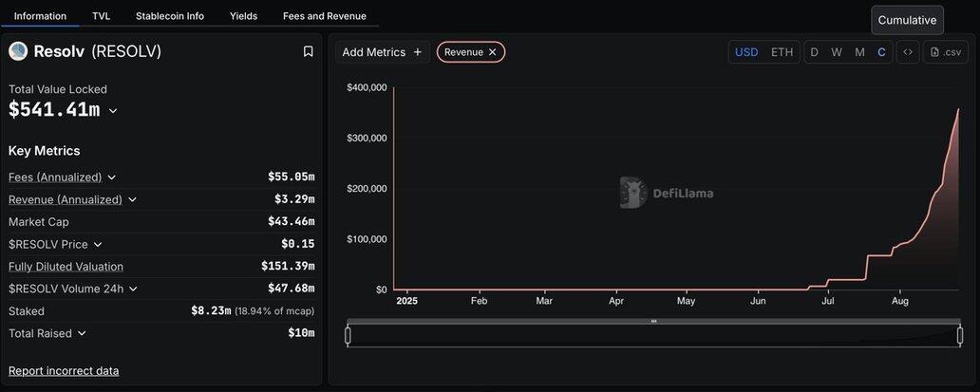
Task: Click left handle of range slider
Action: coord(348,336)
